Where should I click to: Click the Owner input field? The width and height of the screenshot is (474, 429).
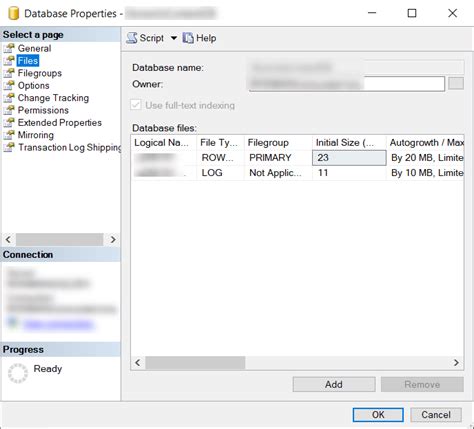347,84
